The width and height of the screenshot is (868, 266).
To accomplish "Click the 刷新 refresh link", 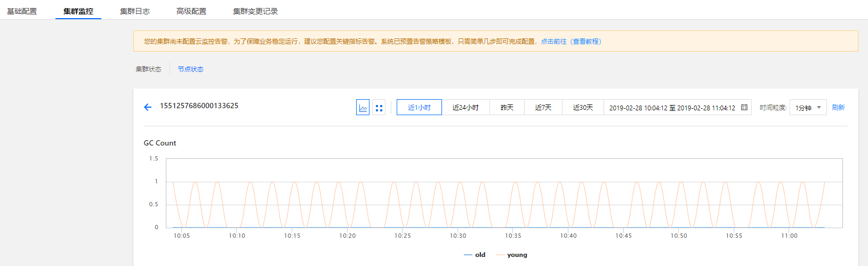I will (838, 107).
